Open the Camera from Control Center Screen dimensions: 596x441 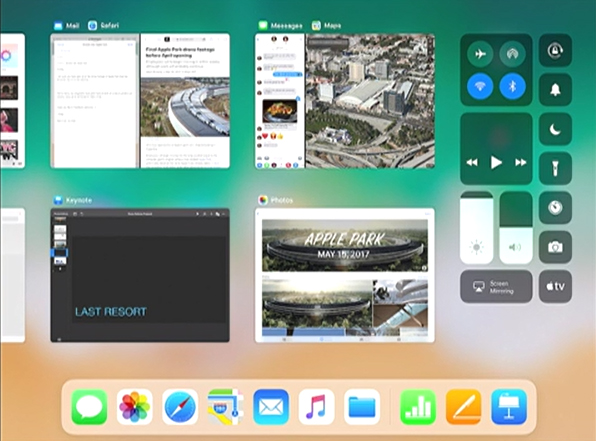point(555,247)
